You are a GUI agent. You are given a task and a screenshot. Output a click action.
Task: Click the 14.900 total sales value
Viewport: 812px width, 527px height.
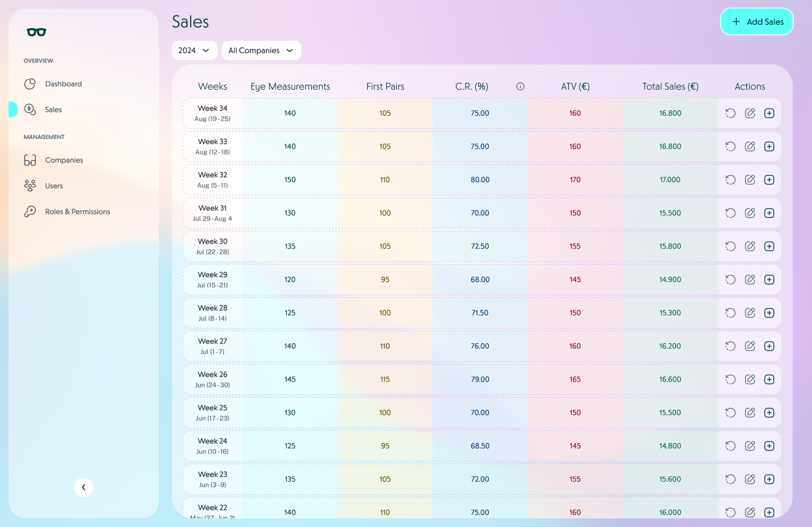[x=670, y=280]
